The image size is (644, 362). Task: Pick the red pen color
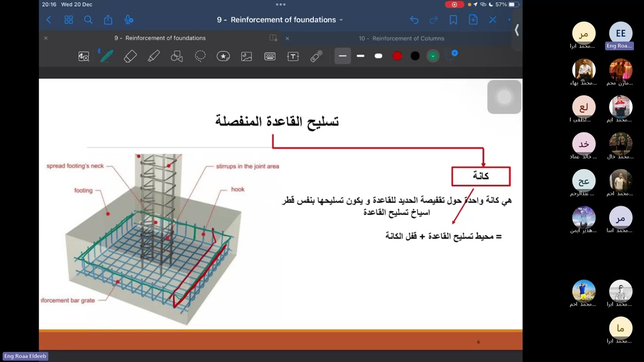[397, 56]
